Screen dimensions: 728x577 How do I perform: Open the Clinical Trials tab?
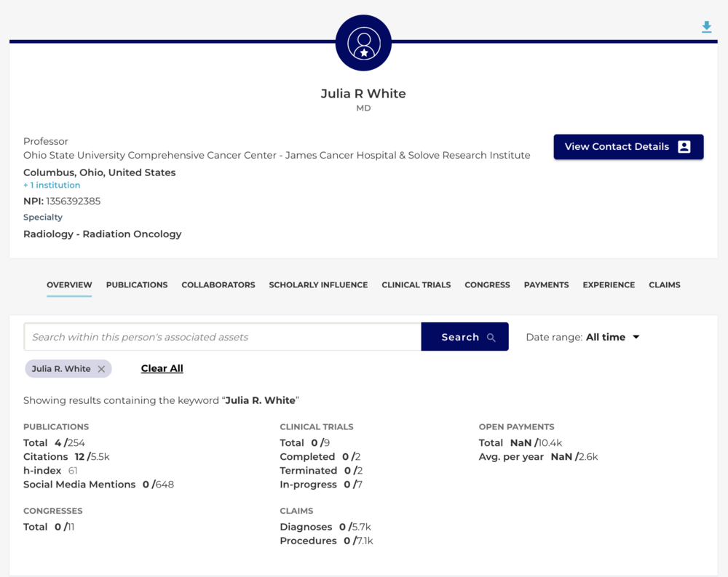point(416,284)
